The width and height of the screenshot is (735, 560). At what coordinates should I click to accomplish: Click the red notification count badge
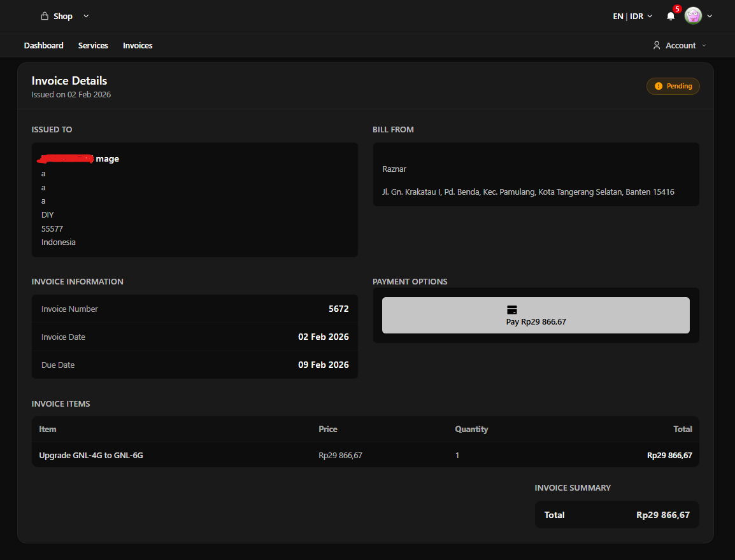coord(677,10)
